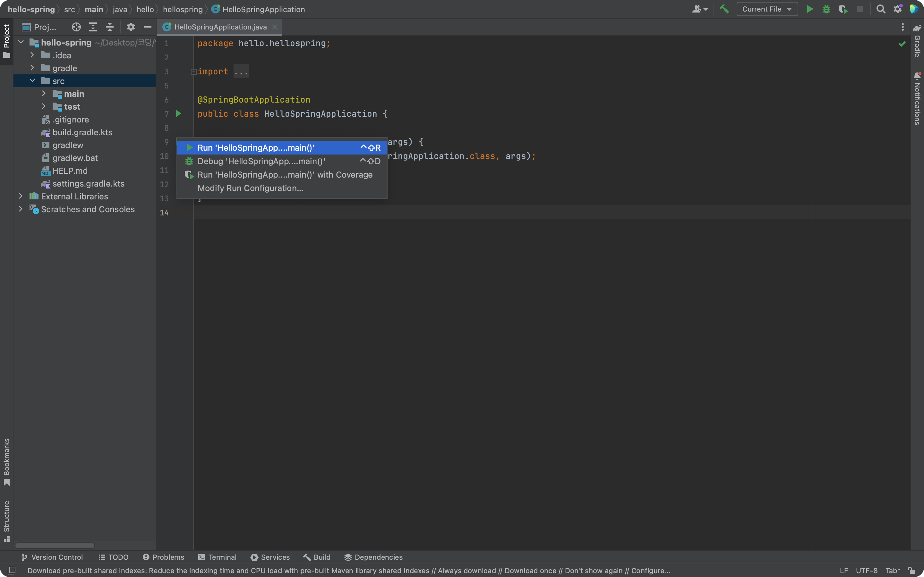The image size is (924, 577).
Task: Toggle the Bookmarks tool window
Action: tap(6, 462)
